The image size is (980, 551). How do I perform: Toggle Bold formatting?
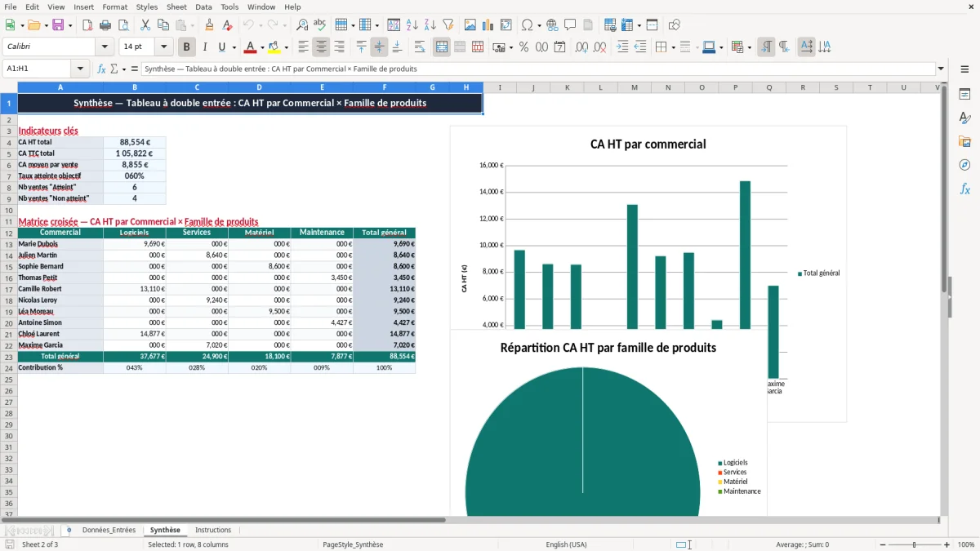[187, 47]
